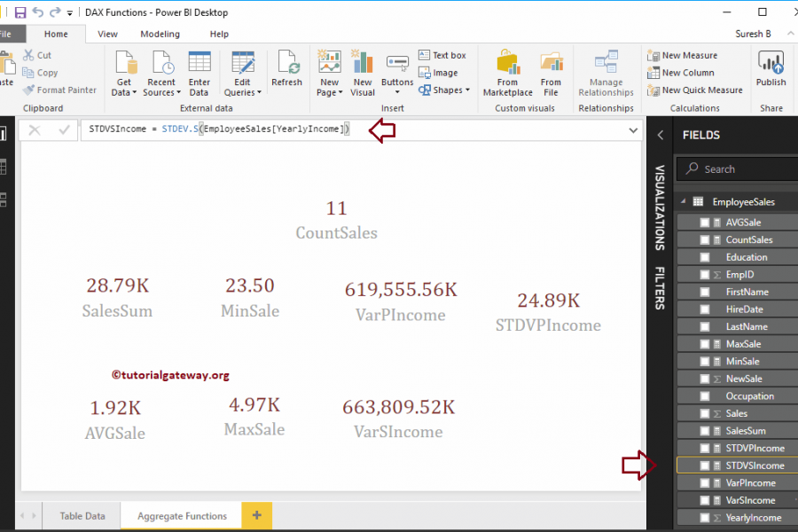798x532 pixels.
Task: Open the Get Data menu
Action: (123, 73)
